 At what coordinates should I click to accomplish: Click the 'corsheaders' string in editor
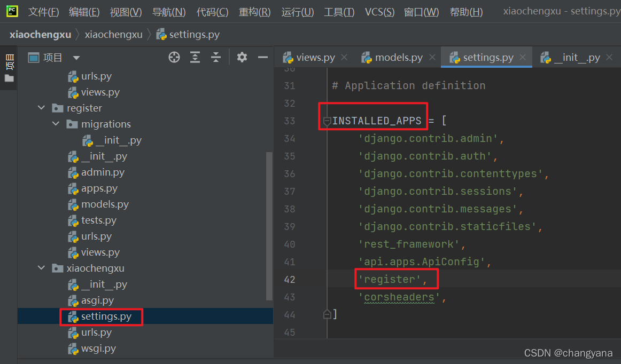point(399,297)
